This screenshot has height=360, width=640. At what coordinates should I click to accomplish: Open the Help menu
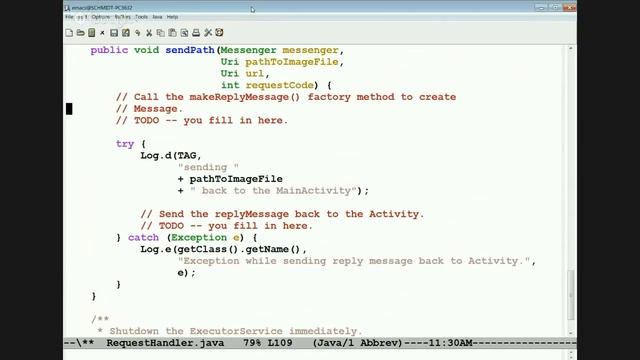click(x=172, y=17)
